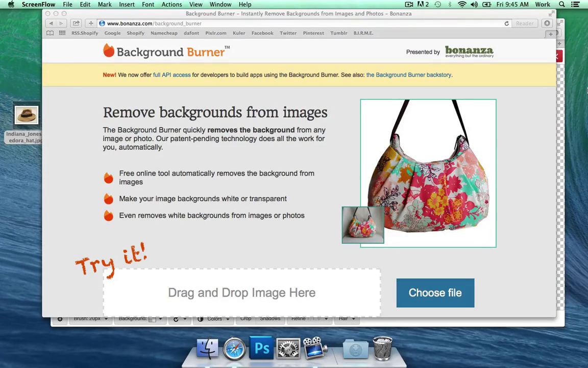The image size is (588, 368).
Task: Open the File menu
Action: pyautogui.click(x=67, y=5)
